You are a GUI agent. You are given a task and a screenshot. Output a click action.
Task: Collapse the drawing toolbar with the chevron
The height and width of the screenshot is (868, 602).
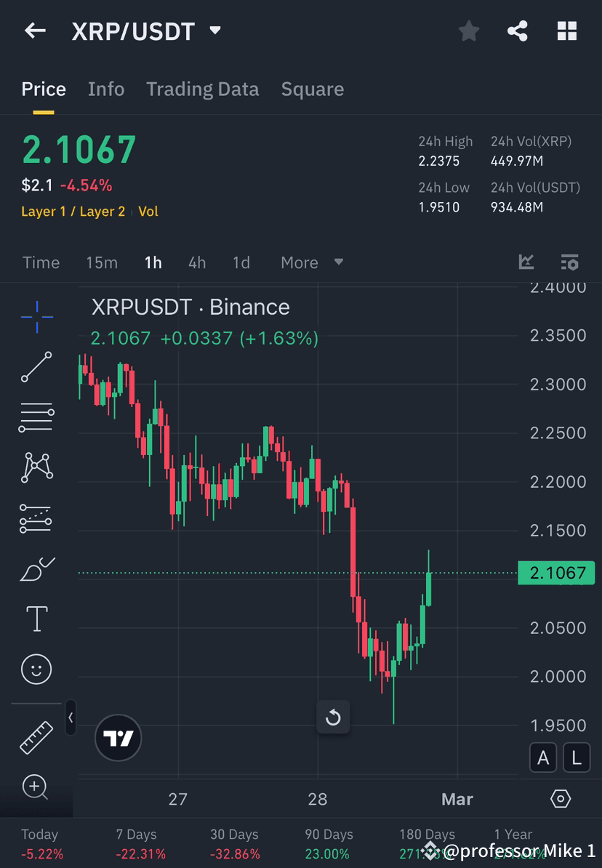[71, 718]
